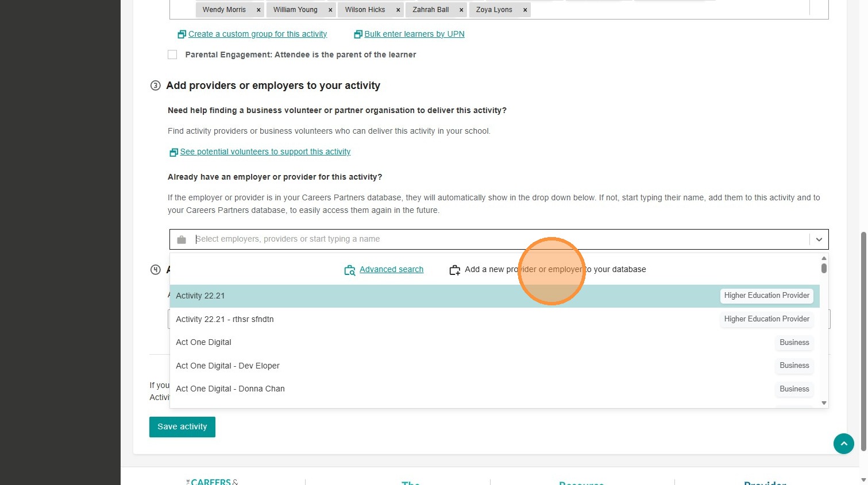Click the Advanced search magnifier icon
Viewport: 868px width, 485px height.
(x=349, y=270)
